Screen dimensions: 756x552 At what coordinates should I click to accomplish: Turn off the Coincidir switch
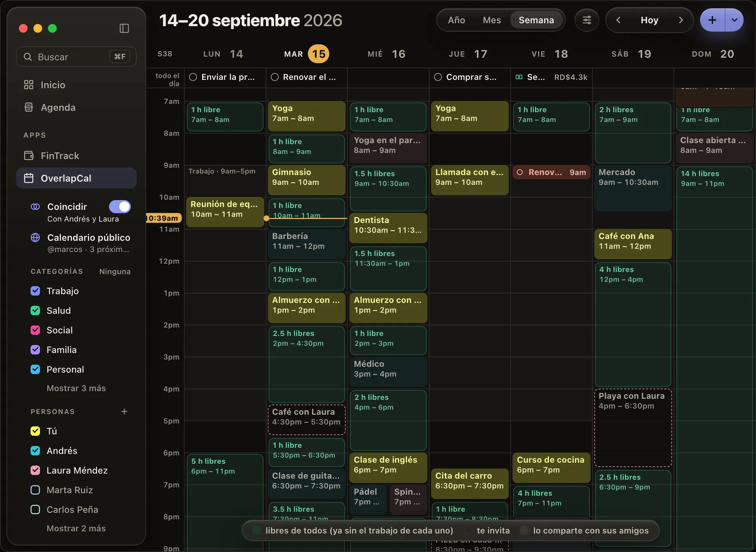pos(120,207)
